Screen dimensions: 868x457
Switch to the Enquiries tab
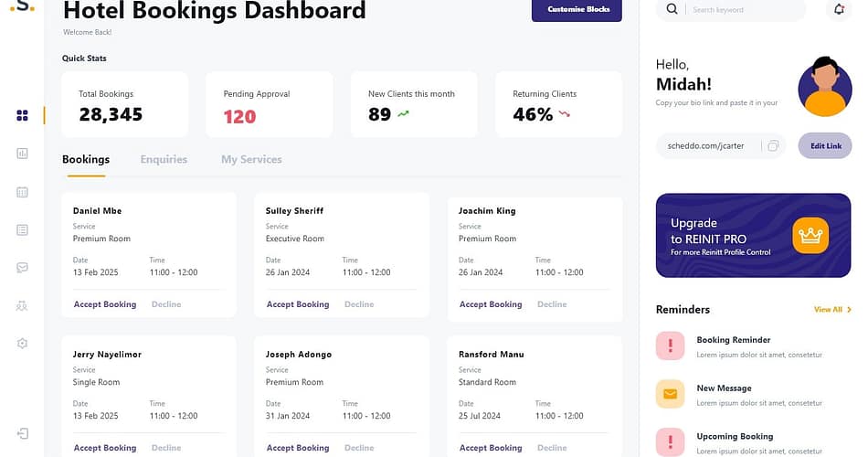tap(164, 159)
